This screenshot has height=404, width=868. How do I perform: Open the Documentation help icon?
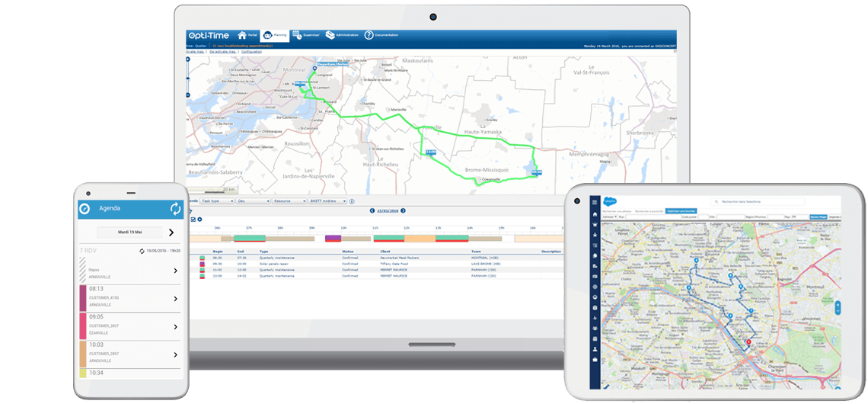coord(369,35)
